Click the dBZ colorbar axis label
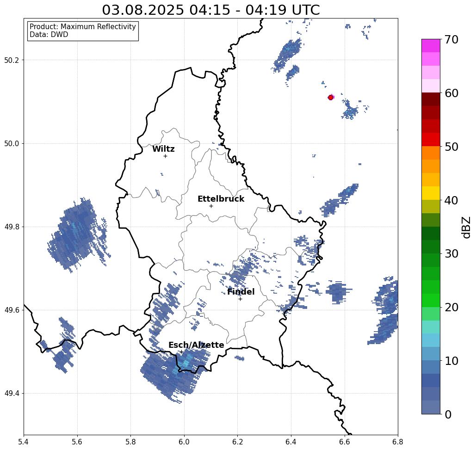Image resolution: width=476 pixels, height=450 pixels. (466, 227)
